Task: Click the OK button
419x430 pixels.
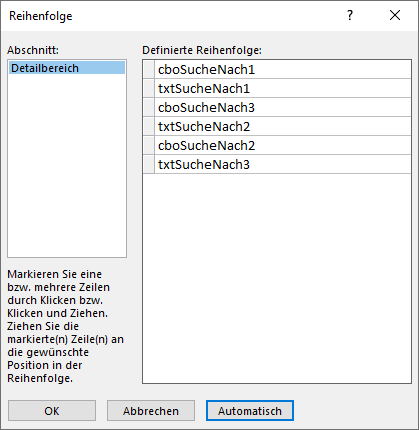Action: click(x=52, y=411)
